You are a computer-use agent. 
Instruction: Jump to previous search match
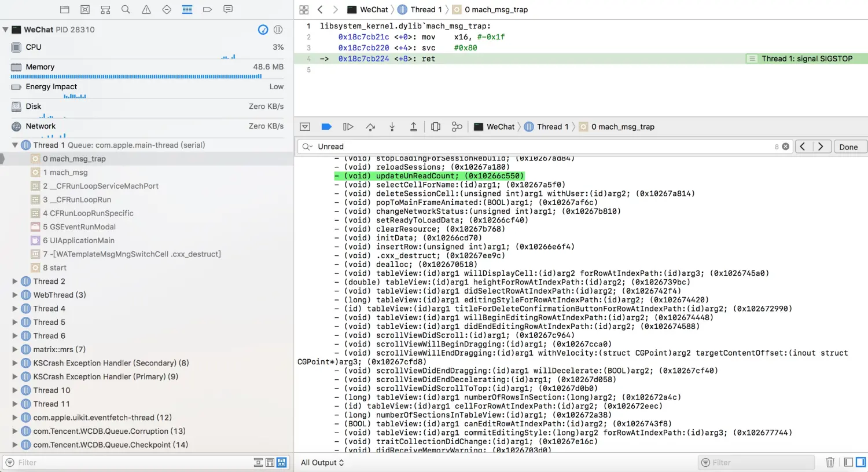click(803, 147)
